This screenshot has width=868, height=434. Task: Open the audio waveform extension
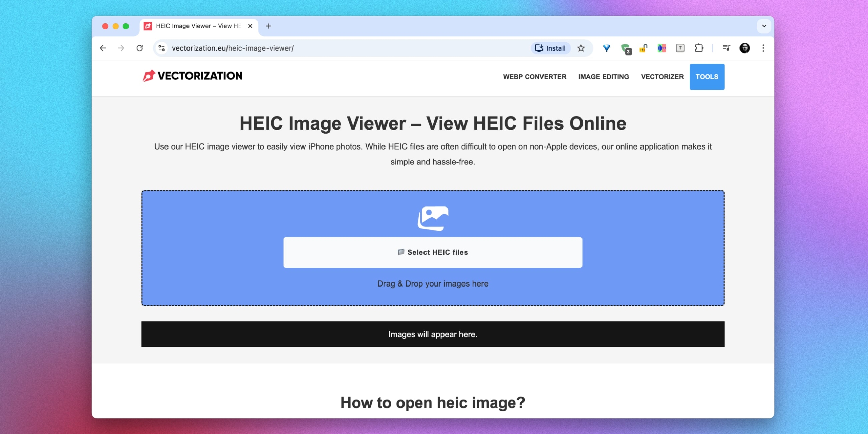(x=661, y=48)
